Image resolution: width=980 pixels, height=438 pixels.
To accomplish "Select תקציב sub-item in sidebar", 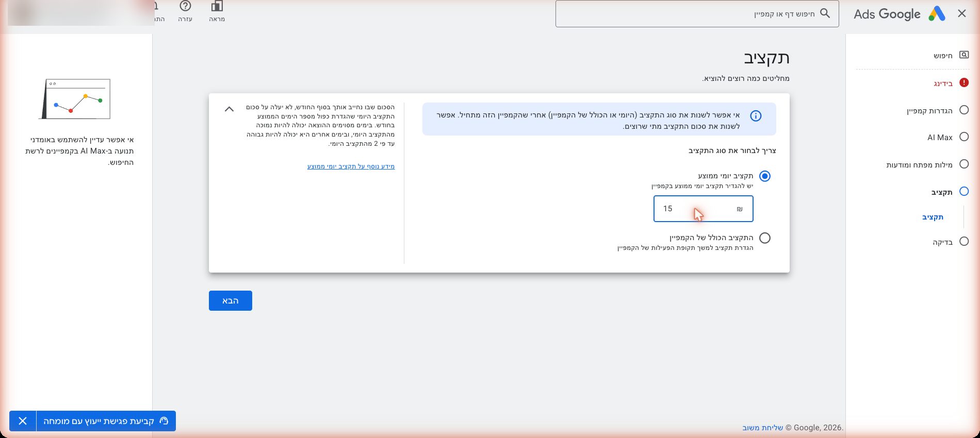I will [x=933, y=217].
